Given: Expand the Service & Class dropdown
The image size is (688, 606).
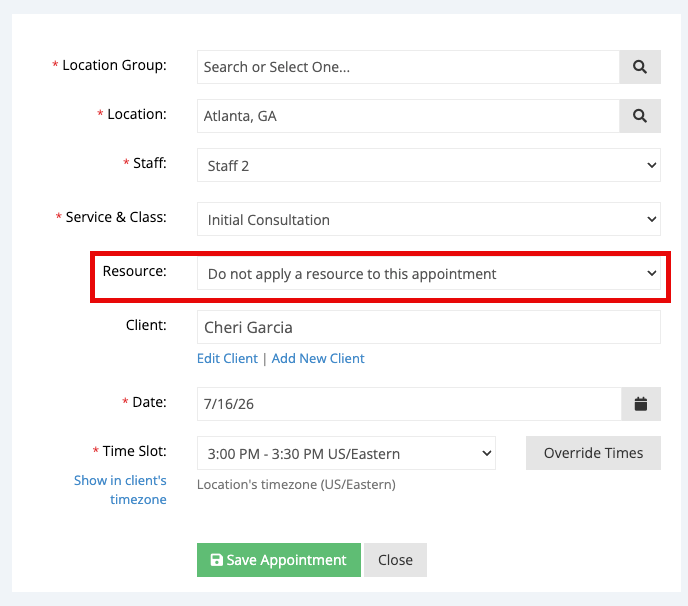Looking at the screenshot, I should coord(429,219).
